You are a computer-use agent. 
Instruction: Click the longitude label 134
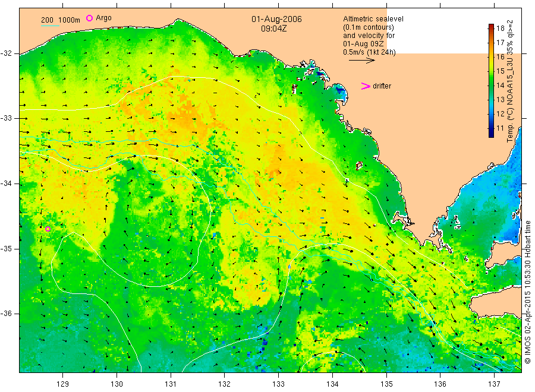(x=332, y=384)
